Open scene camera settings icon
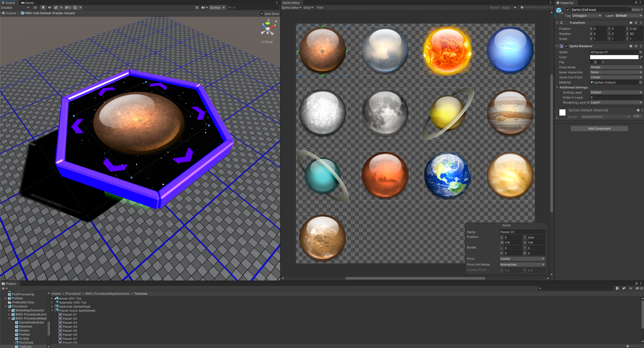This screenshot has height=348, width=644. (x=203, y=8)
